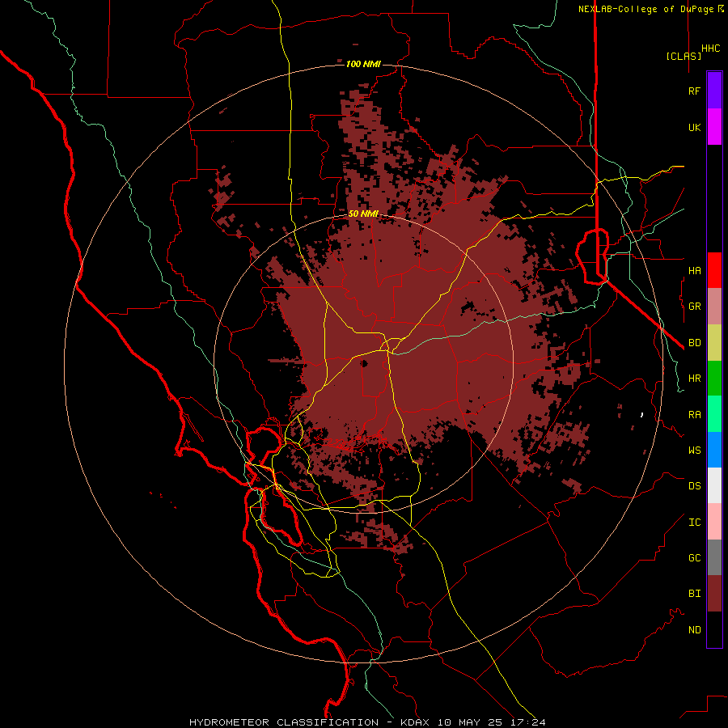
Task: Select the GC gray legend swatch
Action: 714,557
